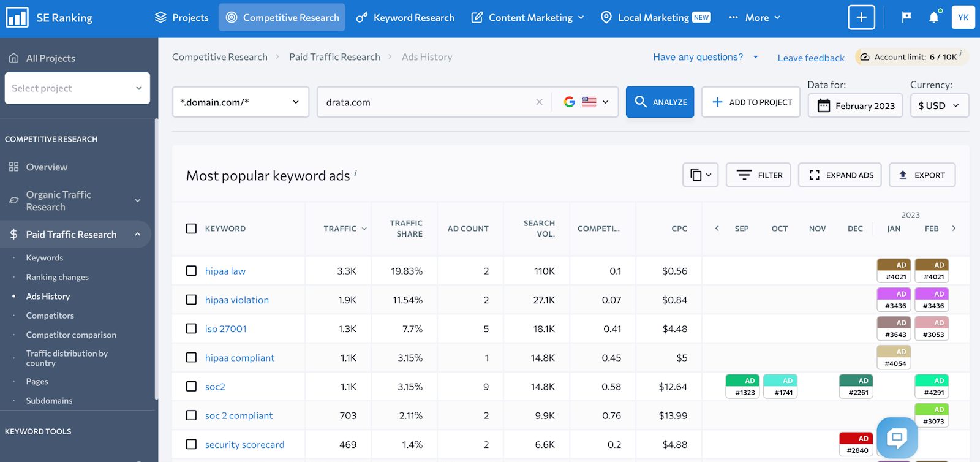
Task: Click the green ad #4291 badge
Action: 932,387
